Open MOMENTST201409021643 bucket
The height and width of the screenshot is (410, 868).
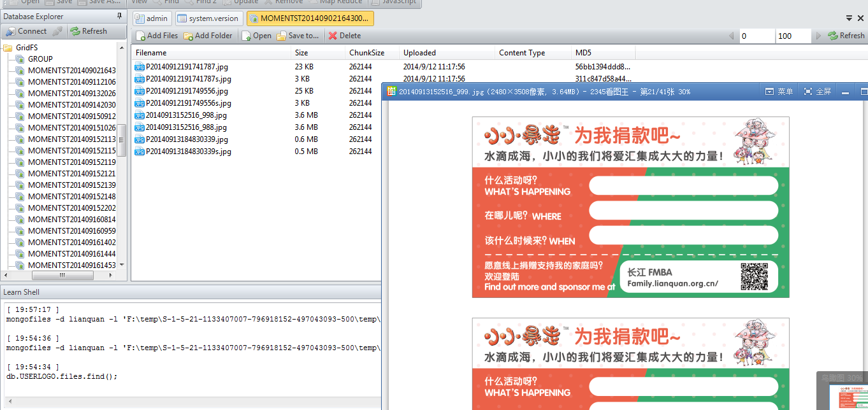tap(66, 70)
